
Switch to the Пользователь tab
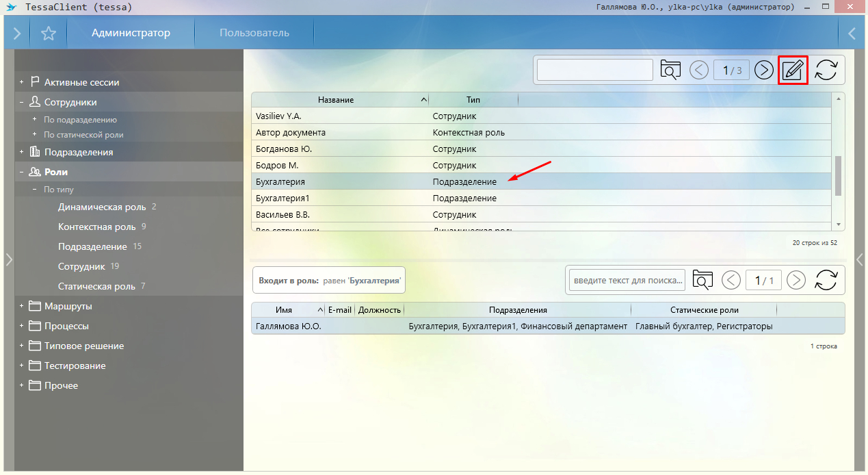coord(254,33)
